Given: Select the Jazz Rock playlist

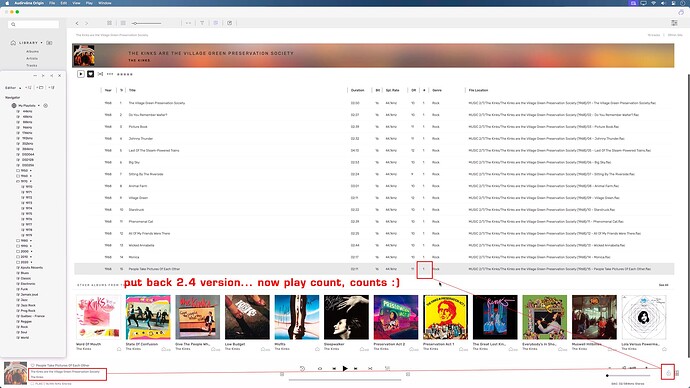Looking at the screenshot, I should click(x=28, y=305).
